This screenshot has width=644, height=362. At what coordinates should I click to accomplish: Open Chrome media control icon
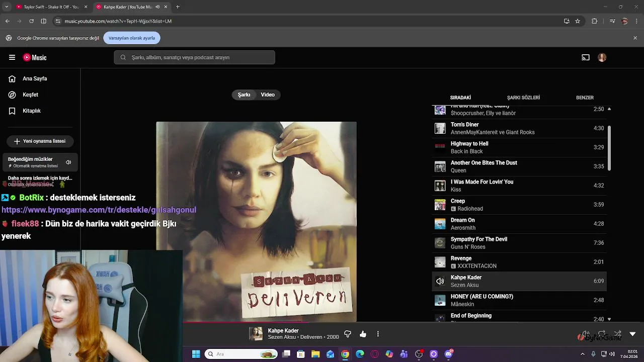(x=612, y=21)
